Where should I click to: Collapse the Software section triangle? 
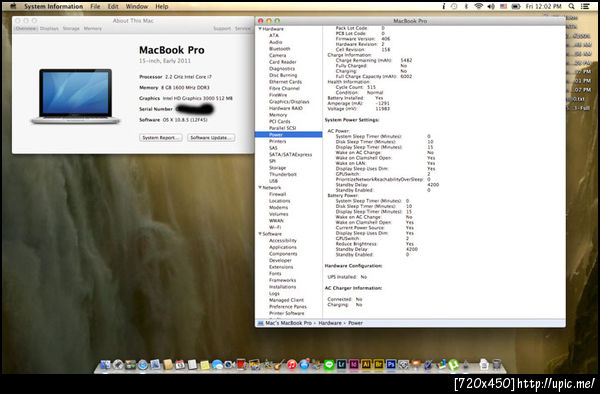coord(260,234)
